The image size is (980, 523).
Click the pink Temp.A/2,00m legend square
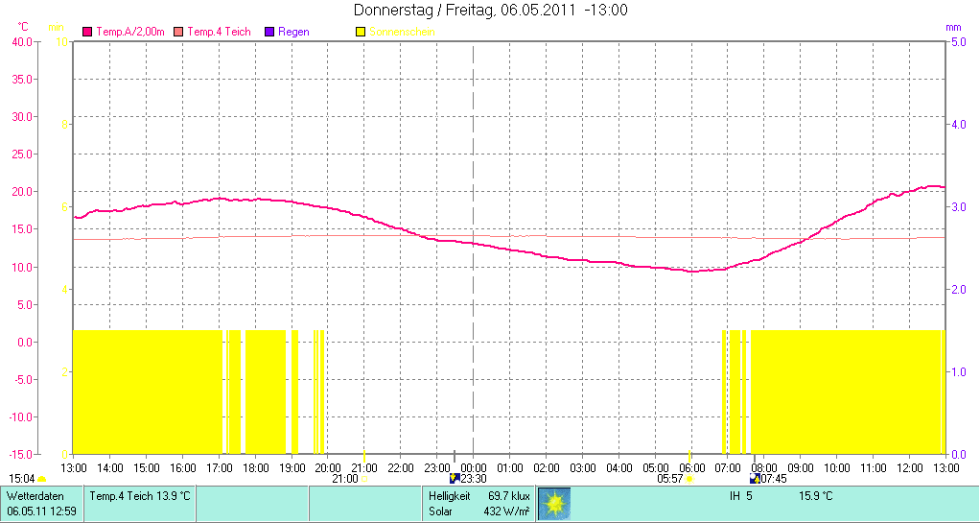[88, 32]
